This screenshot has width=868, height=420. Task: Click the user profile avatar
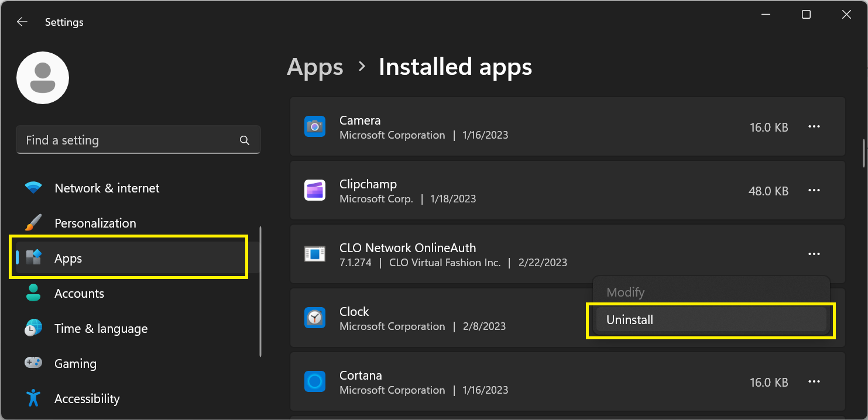click(x=42, y=77)
